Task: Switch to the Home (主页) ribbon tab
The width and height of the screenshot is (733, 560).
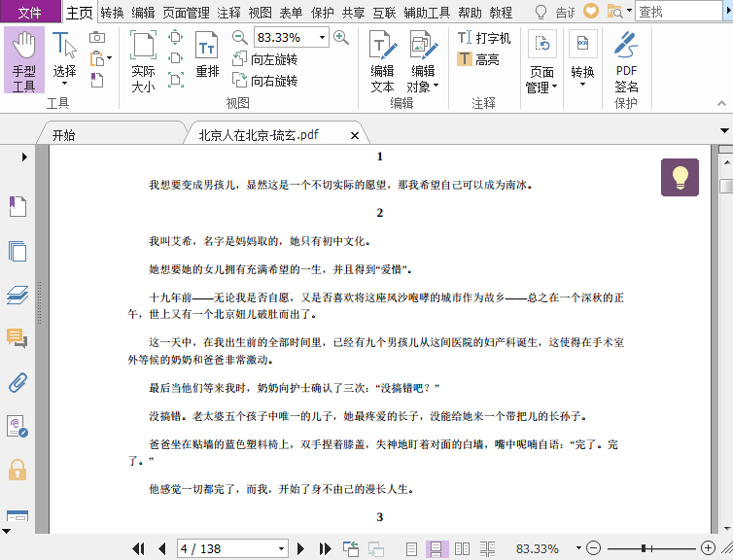Action: pos(80,13)
